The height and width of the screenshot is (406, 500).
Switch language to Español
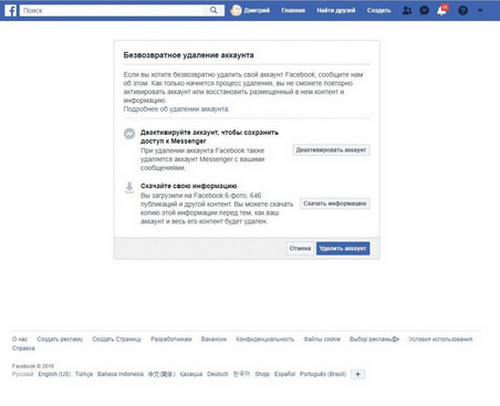(x=285, y=374)
